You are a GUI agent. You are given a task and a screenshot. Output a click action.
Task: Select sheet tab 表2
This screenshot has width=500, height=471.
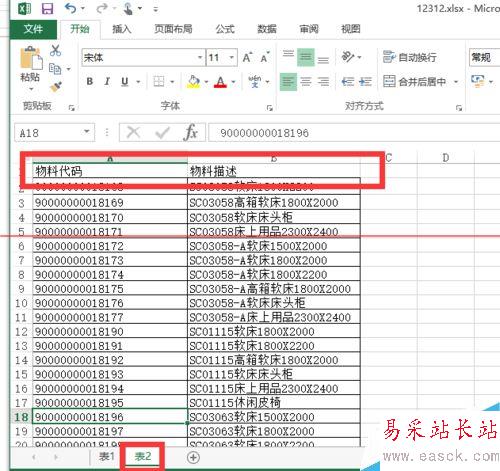(143, 456)
